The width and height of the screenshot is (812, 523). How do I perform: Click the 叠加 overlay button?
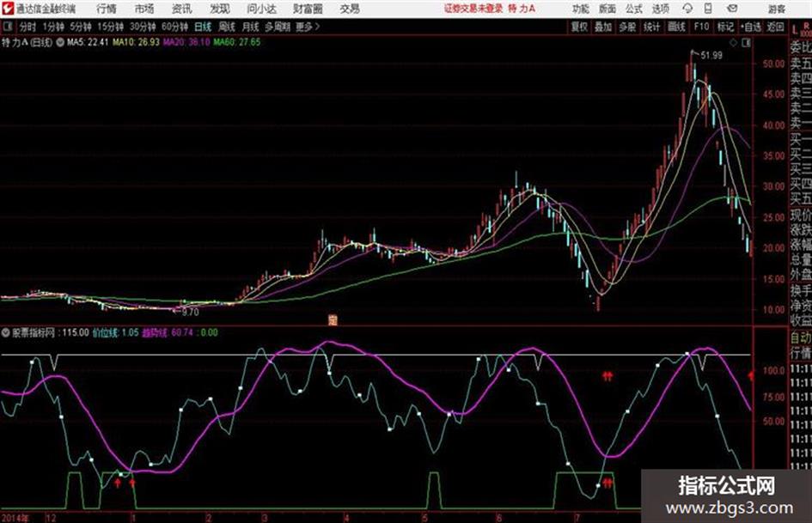603,27
